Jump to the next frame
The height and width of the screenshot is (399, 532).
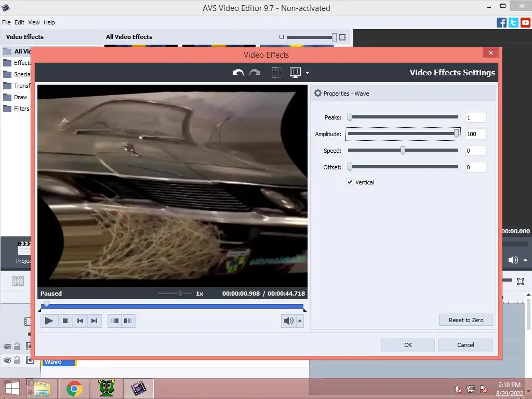(x=95, y=321)
